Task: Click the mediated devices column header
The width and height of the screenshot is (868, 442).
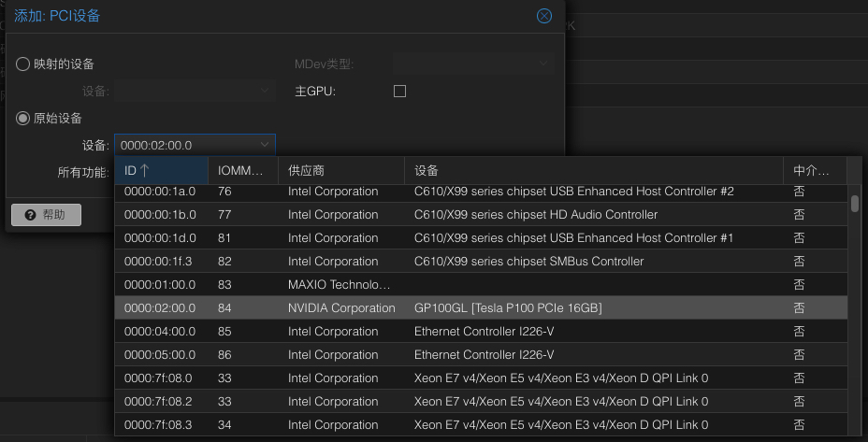Action: pyautogui.click(x=812, y=171)
